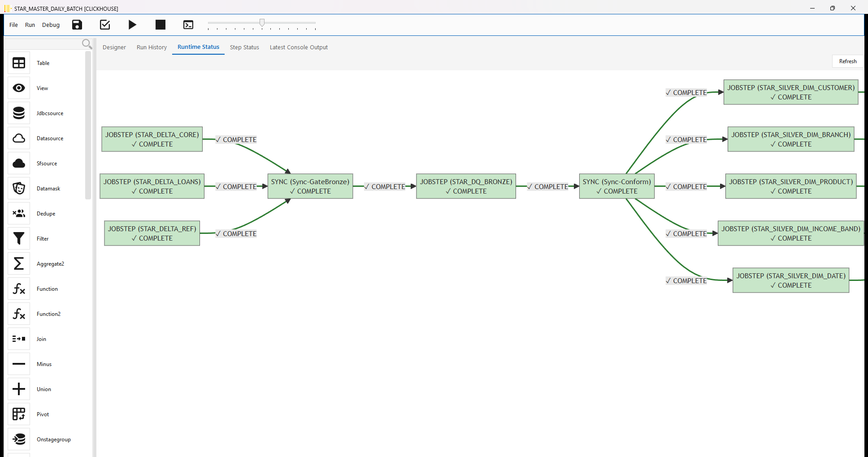Open the Run menu
The image size is (868, 457).
click(30, 25)
